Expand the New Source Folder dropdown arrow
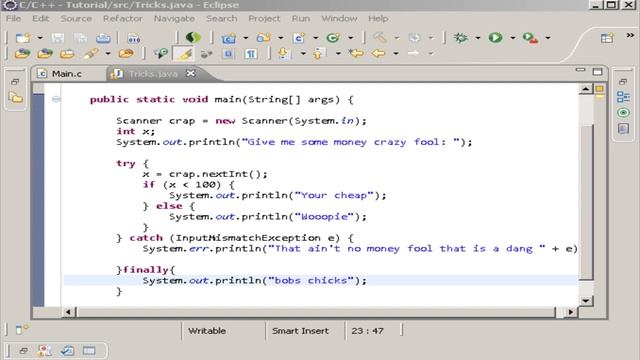Viewport: 640px width, 360px height. coord(280,38)
